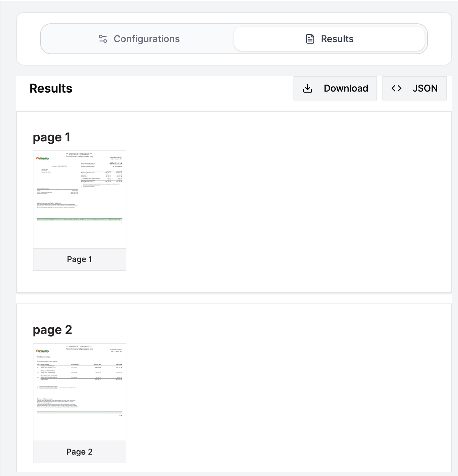Click the angle-bracket icon in the JSON button
Viewport: 458px width, 476px height.
point(396,88)
